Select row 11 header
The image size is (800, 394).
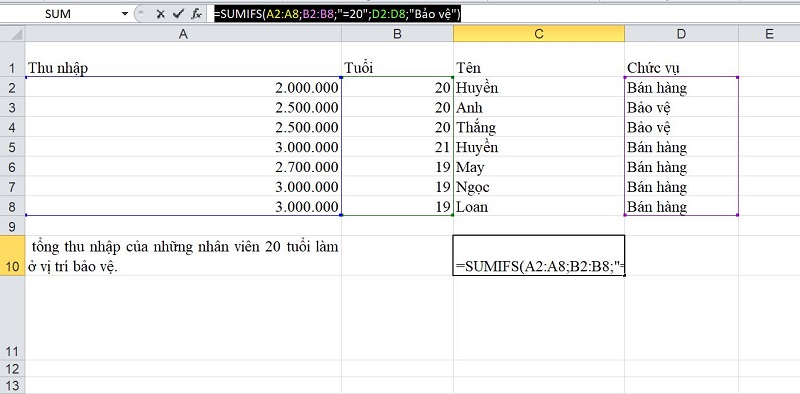(x=12, y=318)
